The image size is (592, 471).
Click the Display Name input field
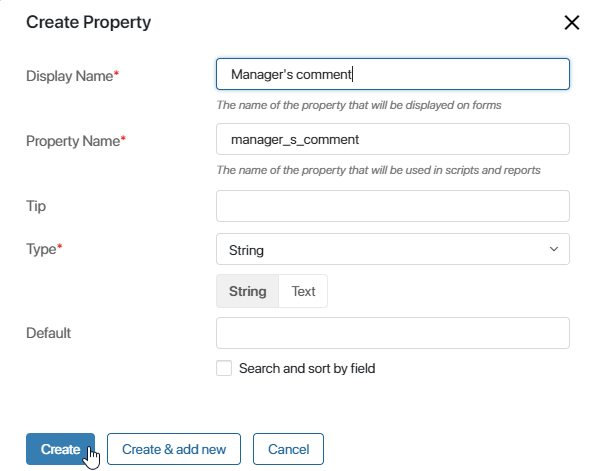pyautogui.click(x=393, y=74)
